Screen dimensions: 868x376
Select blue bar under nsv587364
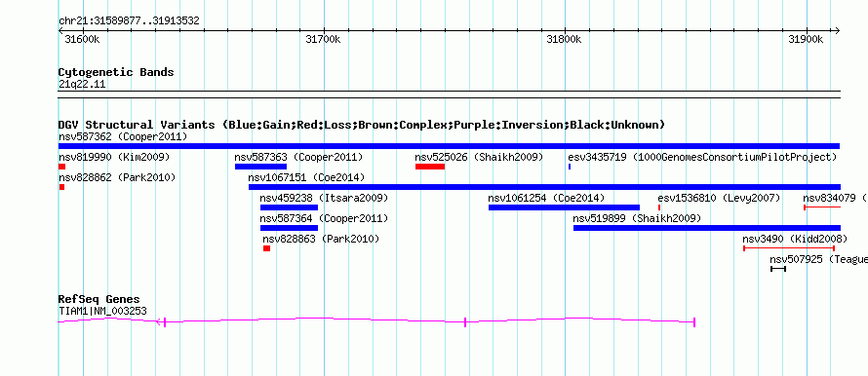(289, 228)
